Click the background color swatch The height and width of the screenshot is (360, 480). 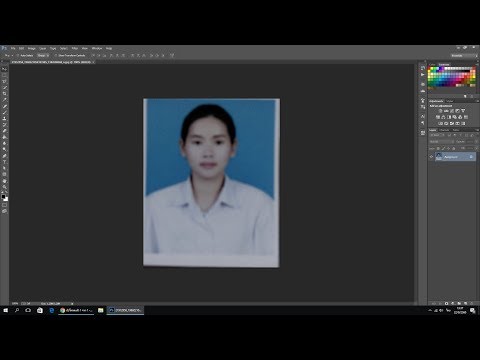6,199
